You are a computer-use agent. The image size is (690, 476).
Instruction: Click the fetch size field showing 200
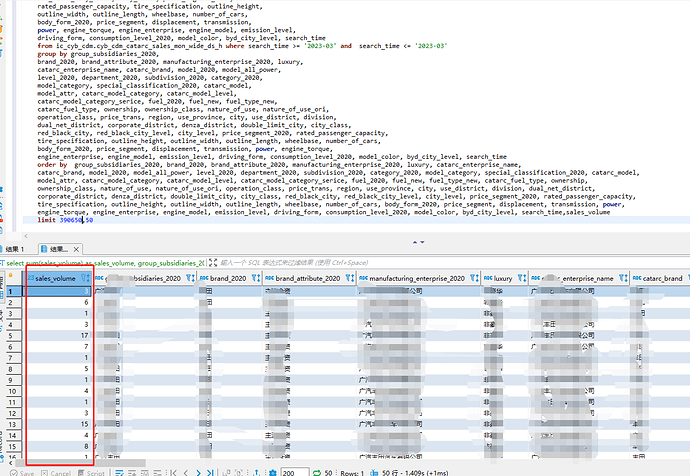295,473
